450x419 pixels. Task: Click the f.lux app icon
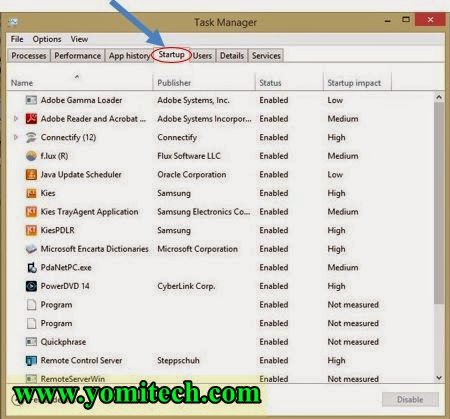pos(31,156)
